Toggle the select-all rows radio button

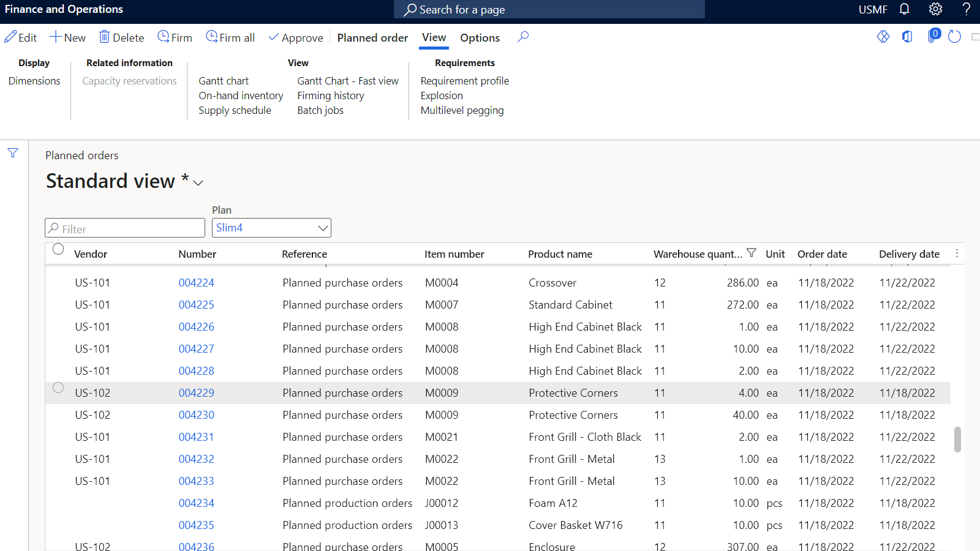pos(58,249)
